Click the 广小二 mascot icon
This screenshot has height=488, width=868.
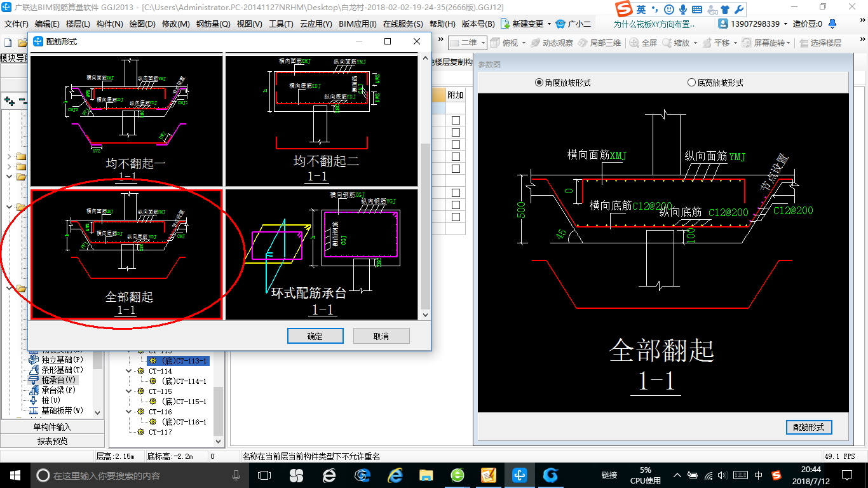560,24
